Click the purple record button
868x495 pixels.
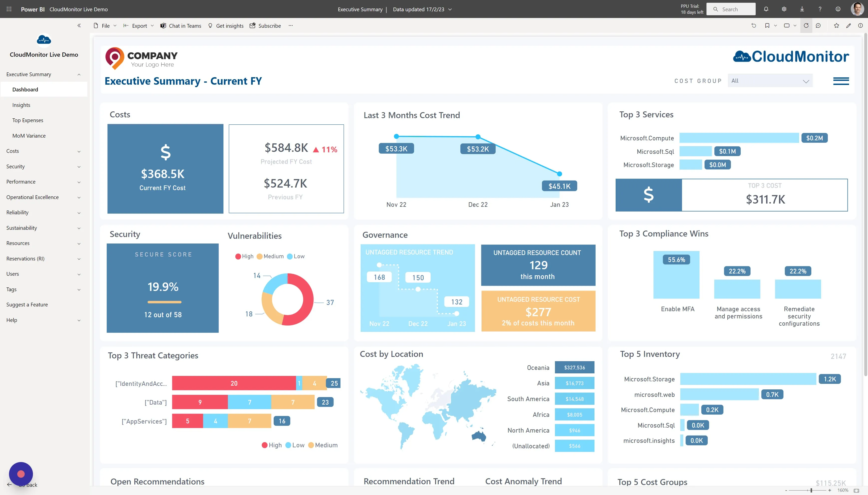[x=21, y=474]
